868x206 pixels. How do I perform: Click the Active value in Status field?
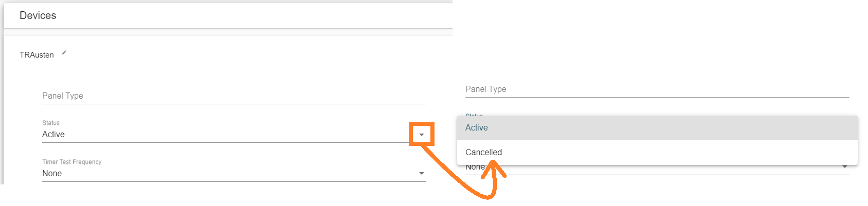pos(54,135)
